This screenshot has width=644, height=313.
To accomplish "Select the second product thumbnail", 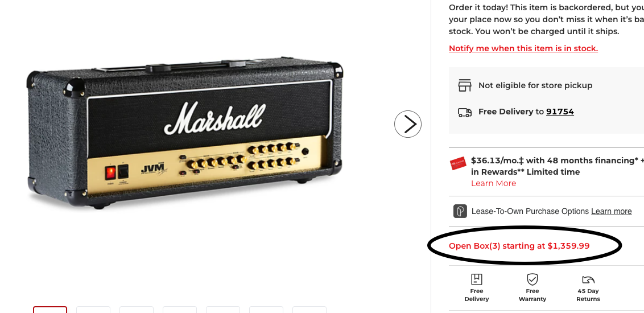I will point(93,310).
